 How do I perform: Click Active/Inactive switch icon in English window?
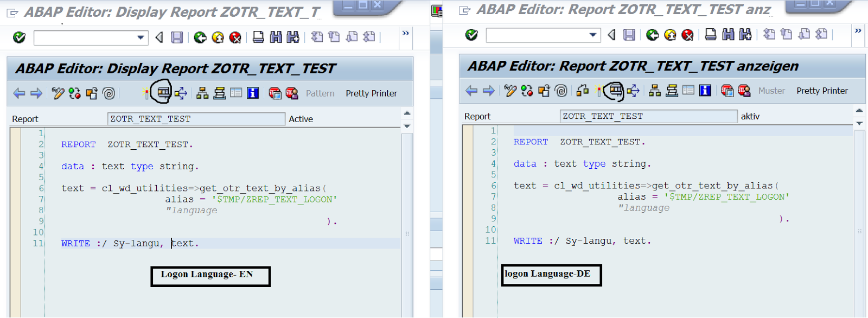coord(75,93)
